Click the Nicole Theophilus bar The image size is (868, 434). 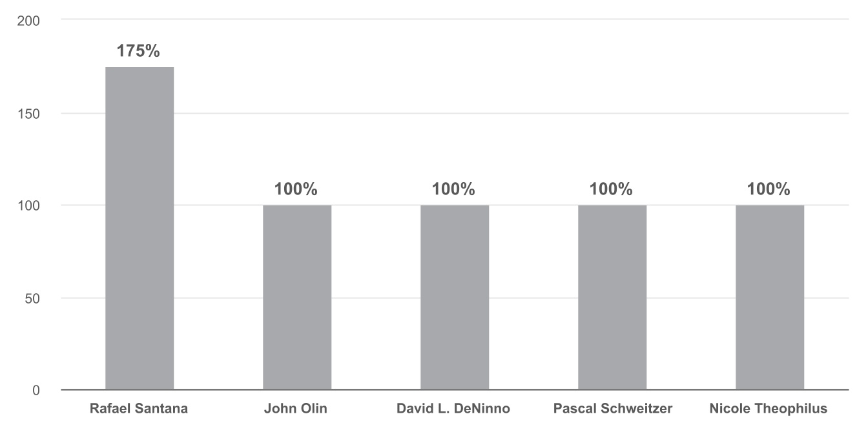pos(770,298)
